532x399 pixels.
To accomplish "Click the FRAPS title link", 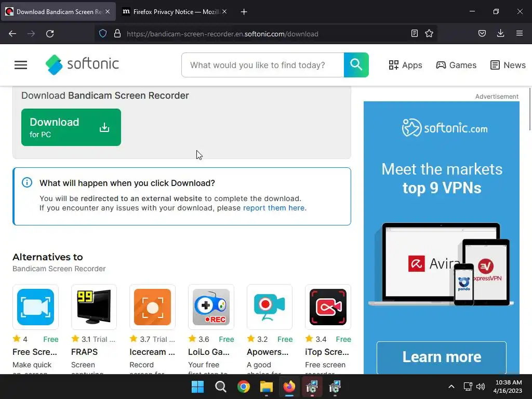I will coord(85,352).
